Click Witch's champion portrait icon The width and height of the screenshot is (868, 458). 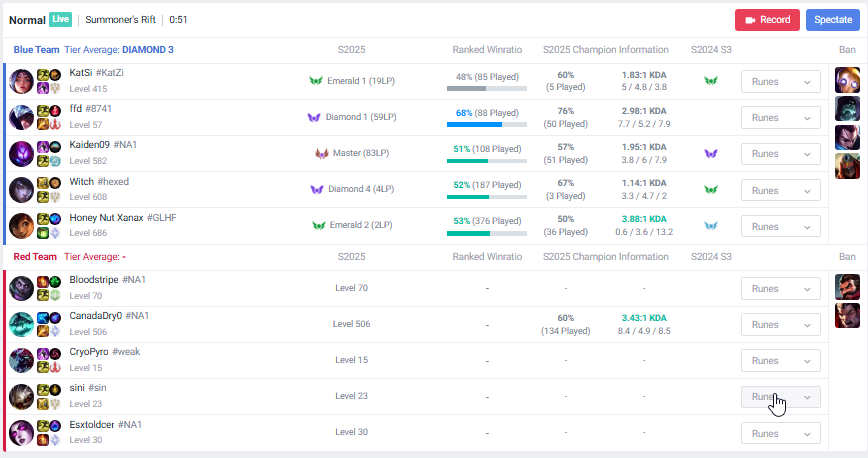22,190
